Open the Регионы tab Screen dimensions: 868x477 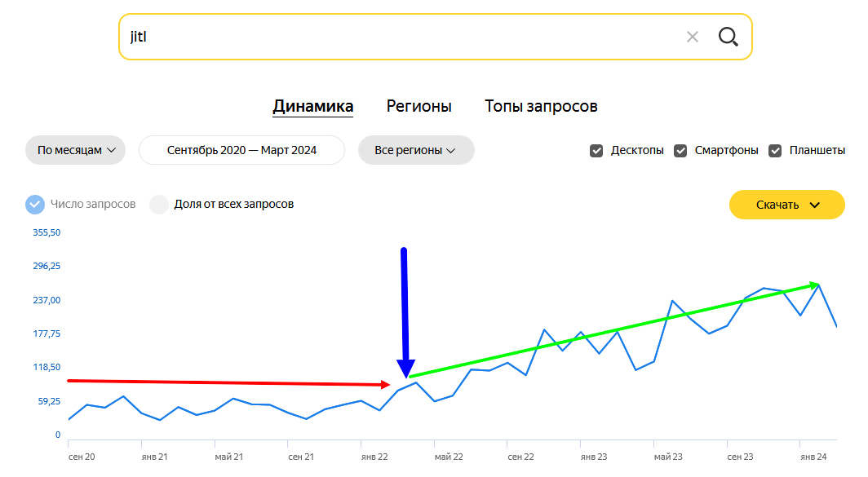point(418,106)
